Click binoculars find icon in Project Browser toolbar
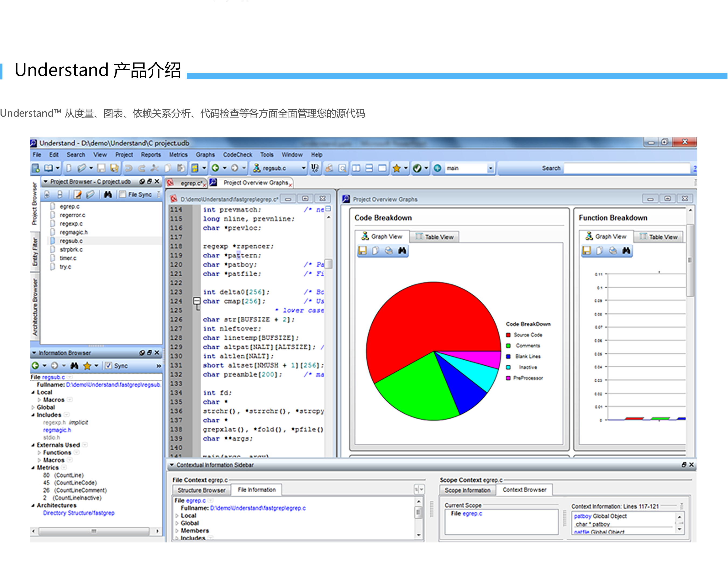Viewport: 728px width, 561px height. [107, 194]
